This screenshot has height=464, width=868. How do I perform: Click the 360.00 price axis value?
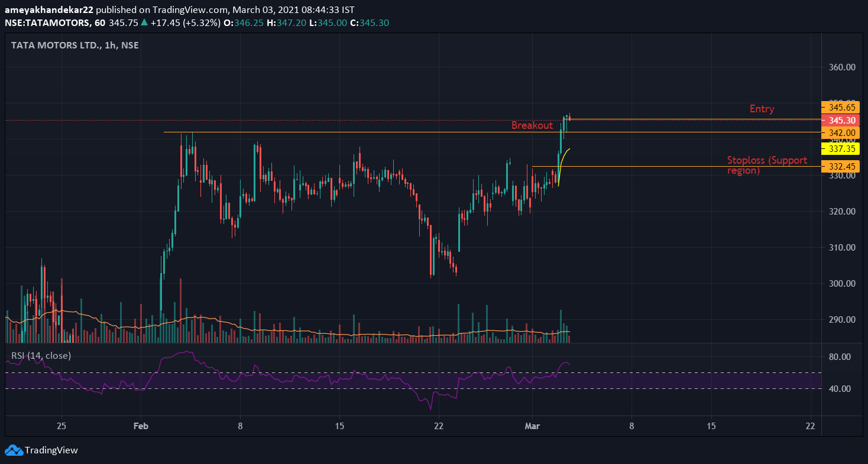[x=842, y=67]
